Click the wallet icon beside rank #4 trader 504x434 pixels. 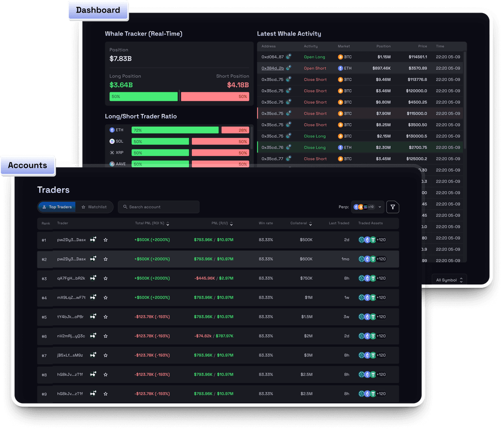(93, 297)
